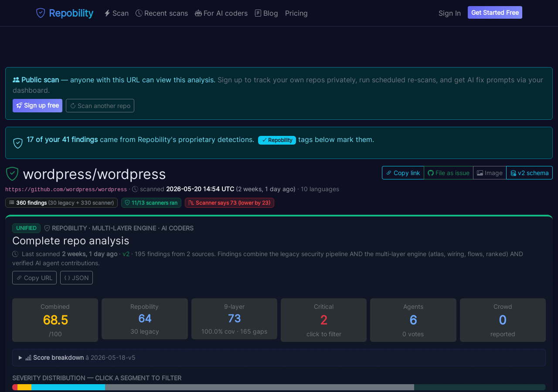Filter by gray severity segment
The width and height of the screenshot is (558, 392).
tap(259, 387)
